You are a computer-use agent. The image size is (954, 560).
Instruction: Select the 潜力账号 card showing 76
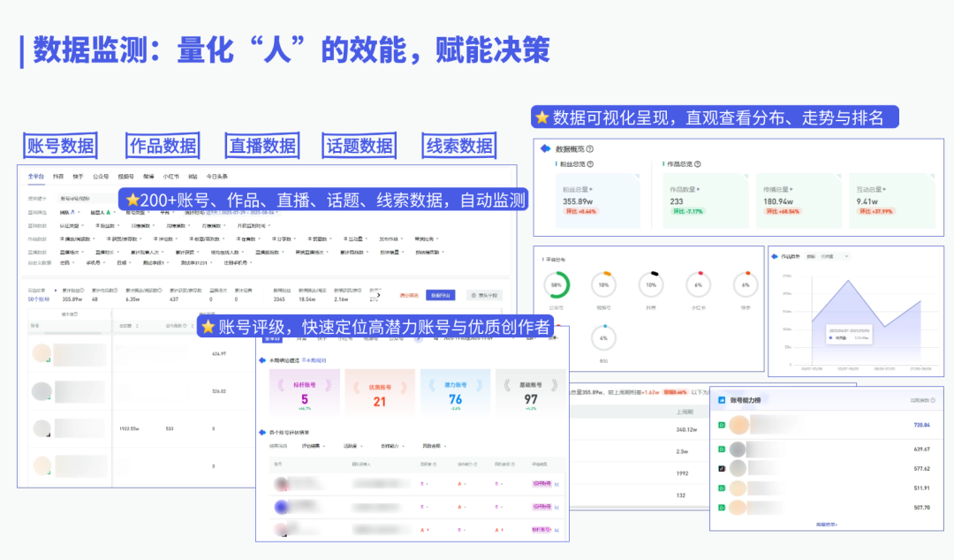tap(454, 393)
